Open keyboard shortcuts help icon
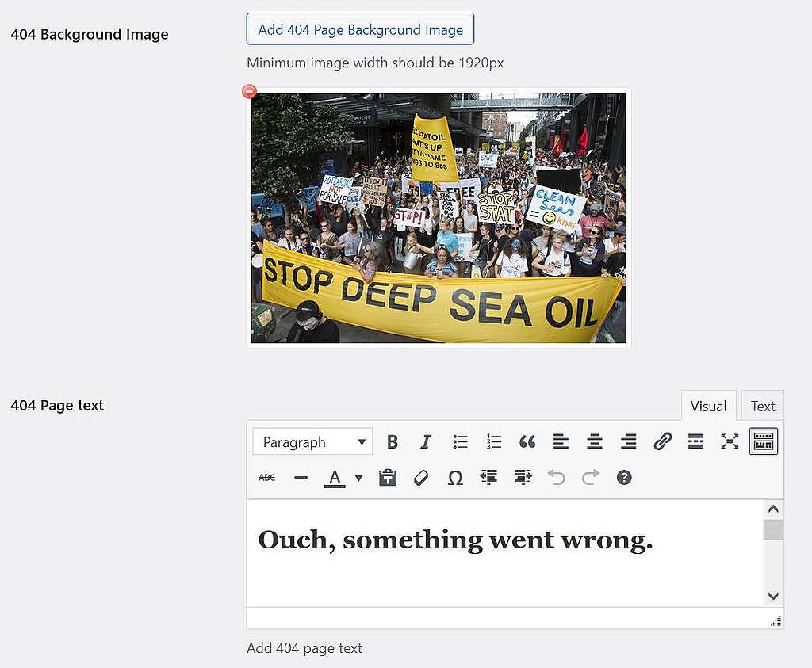This screenshot has height=668, width=812. tap(624, 478)
